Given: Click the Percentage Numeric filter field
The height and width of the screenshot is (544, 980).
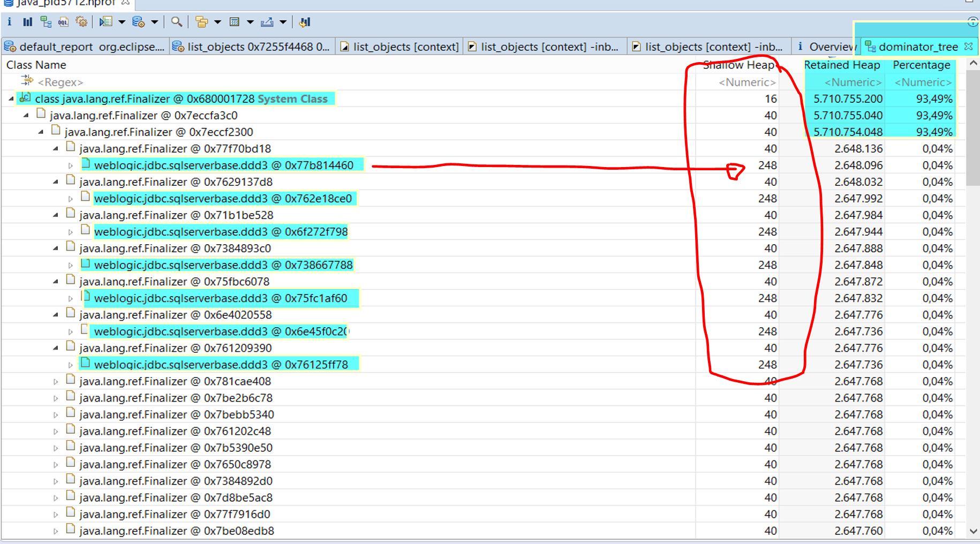Looking at the screenshot, I should (x=923, y=82).
